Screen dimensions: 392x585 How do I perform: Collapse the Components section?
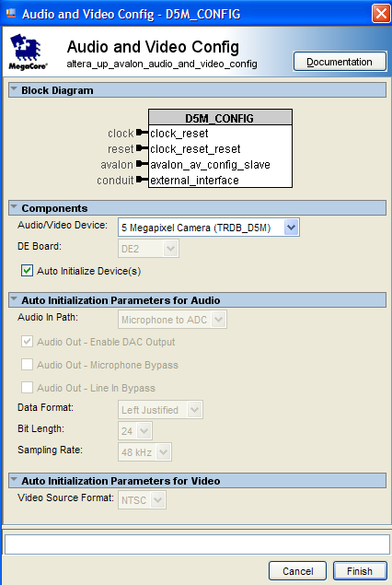(x=14, y=207)
